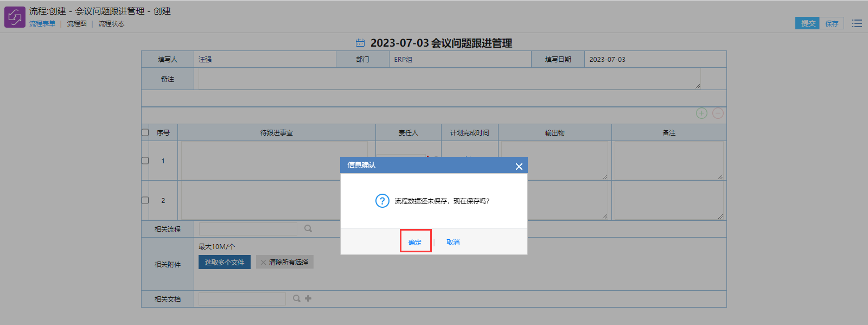Open the list menu icon at top right

tap(857, 23)
